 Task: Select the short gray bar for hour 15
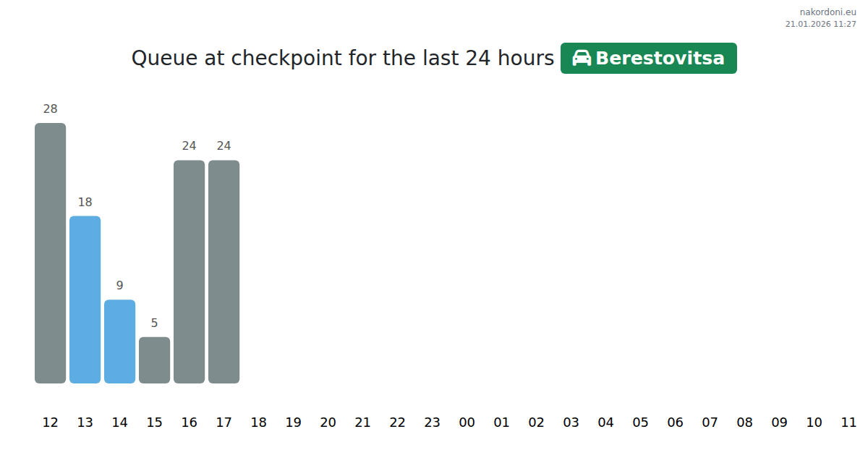tap(154, 360)
